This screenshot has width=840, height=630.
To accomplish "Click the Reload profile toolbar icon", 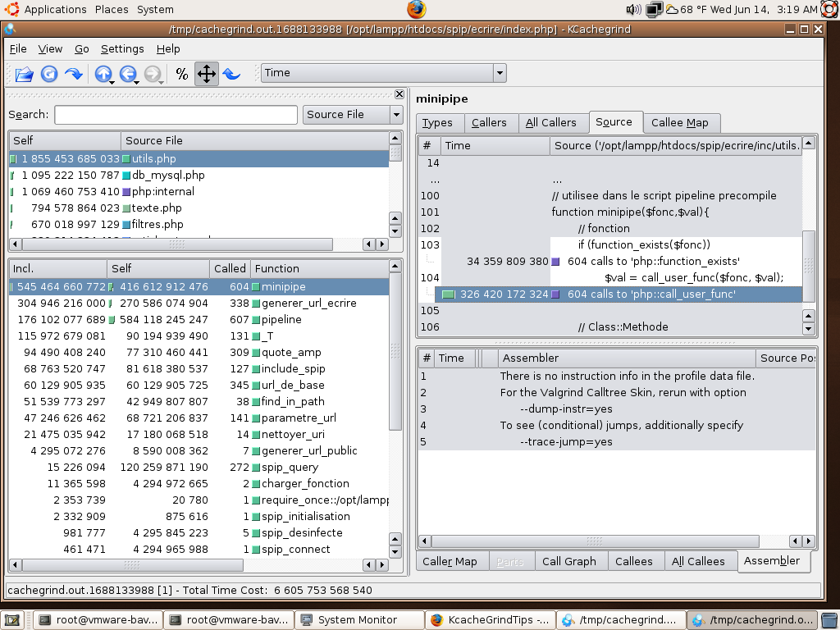I will tap(49, 74).
